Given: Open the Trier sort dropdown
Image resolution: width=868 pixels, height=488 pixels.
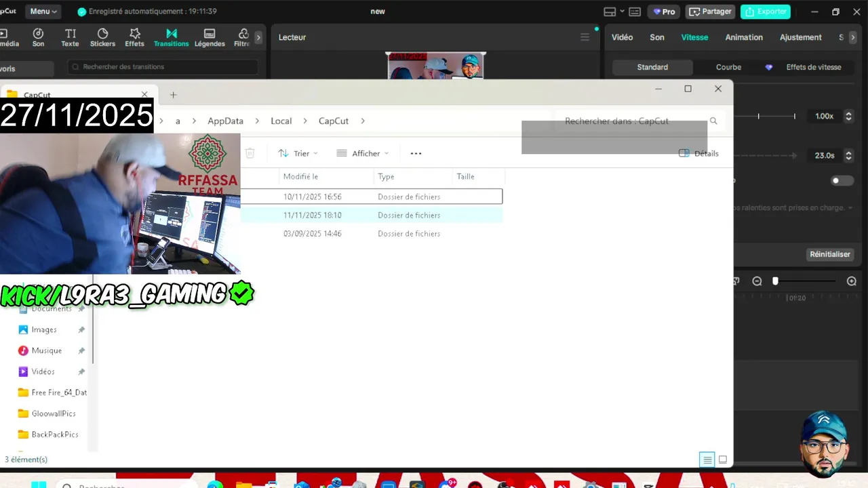Looking at the screenshot, I should pyautogui.click(x=298, y=153).
